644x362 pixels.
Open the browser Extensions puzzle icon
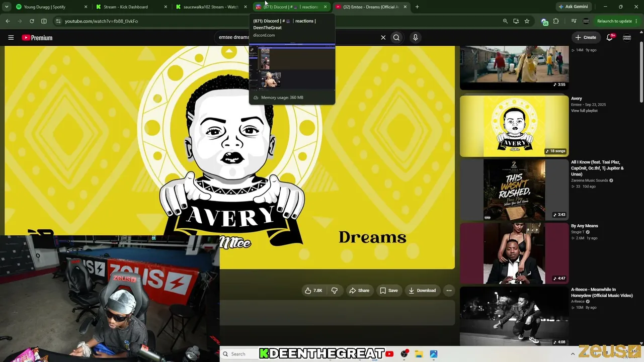(x=556, y=21)
